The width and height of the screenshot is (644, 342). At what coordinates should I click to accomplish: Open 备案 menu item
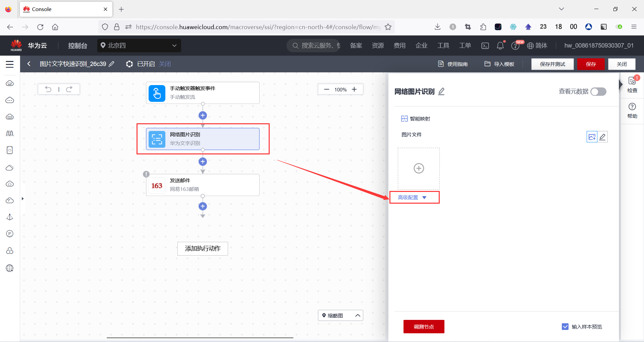pyautogui.click(x=356, y=46)
